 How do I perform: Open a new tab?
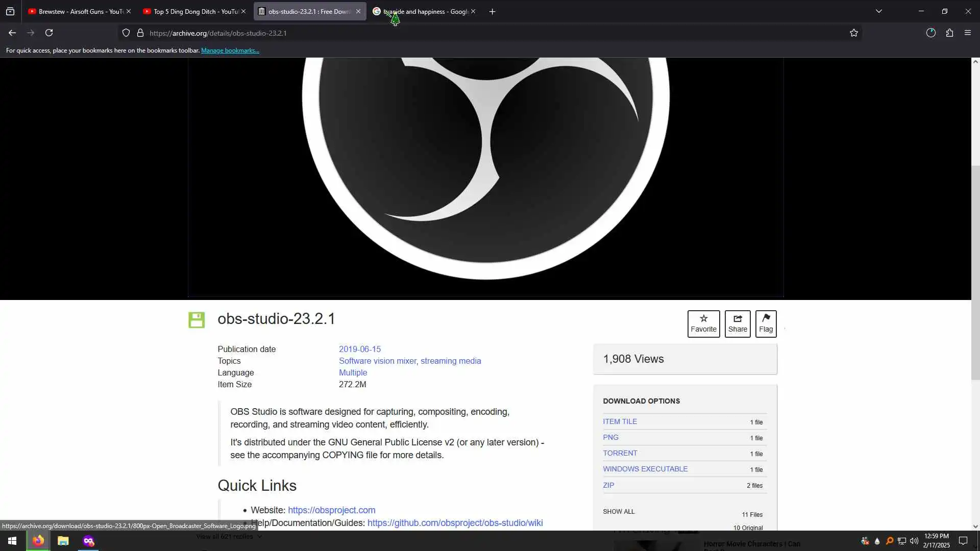point(492,11)
